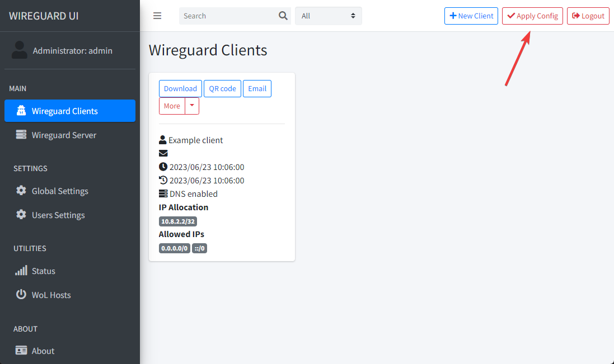Click the plus icon on New Client
Viewport: 614px width, 364px height.
click(x=453, y=16)
